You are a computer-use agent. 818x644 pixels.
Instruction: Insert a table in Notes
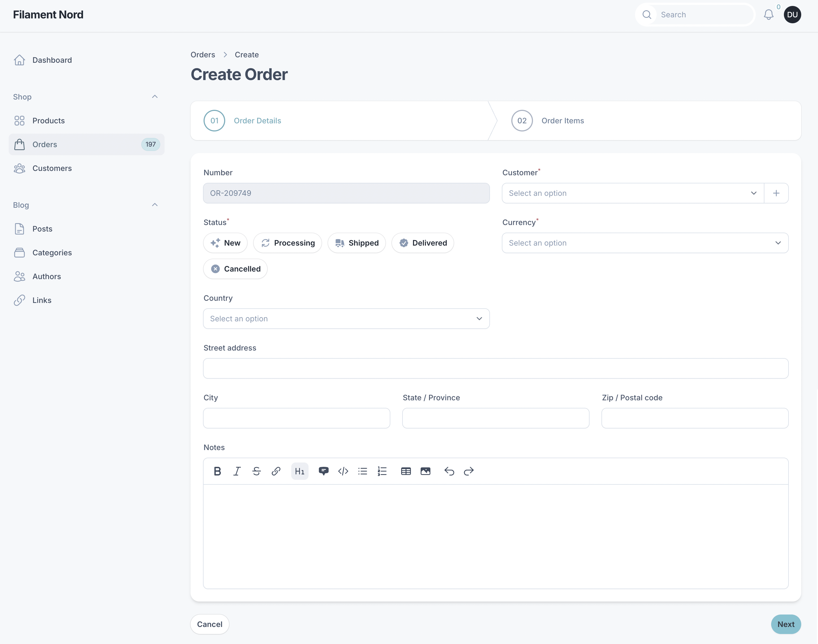pyautogui.click(x=406, y=471)
